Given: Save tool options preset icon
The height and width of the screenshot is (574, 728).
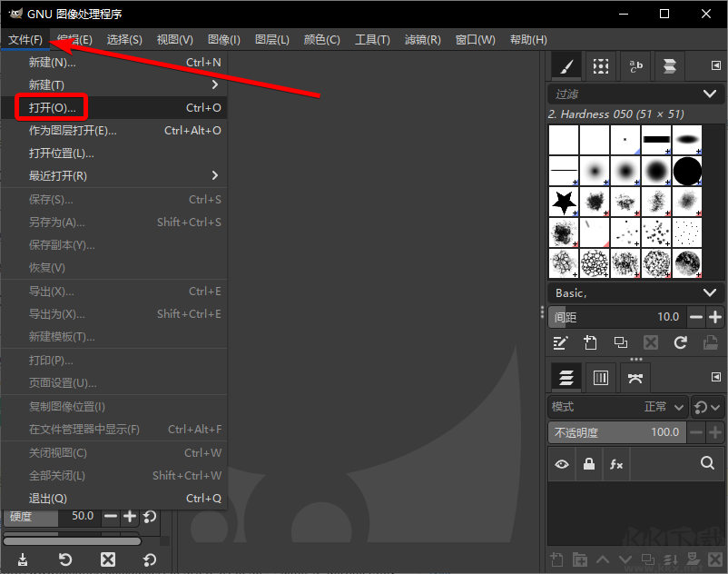Looking at the screenshot, I should (x=23, y=559).
